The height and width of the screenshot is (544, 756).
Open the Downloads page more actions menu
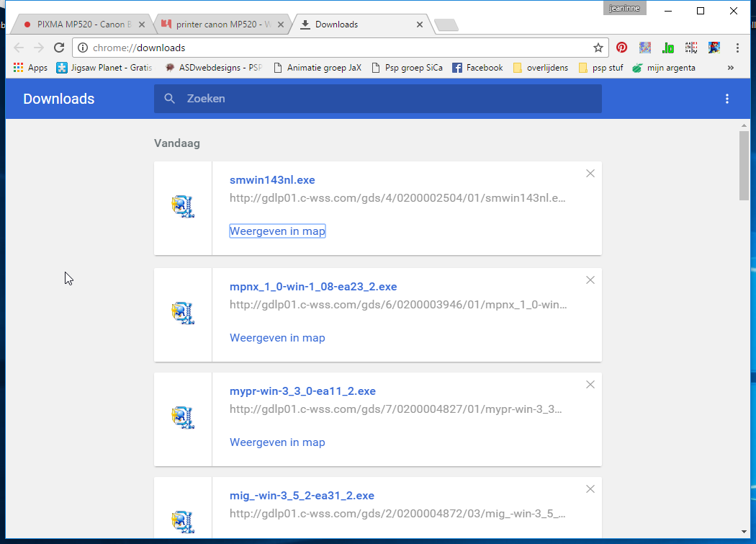(727, 99)
